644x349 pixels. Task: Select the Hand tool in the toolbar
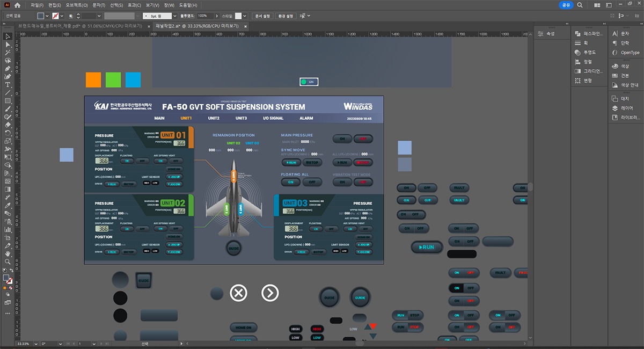8,253
